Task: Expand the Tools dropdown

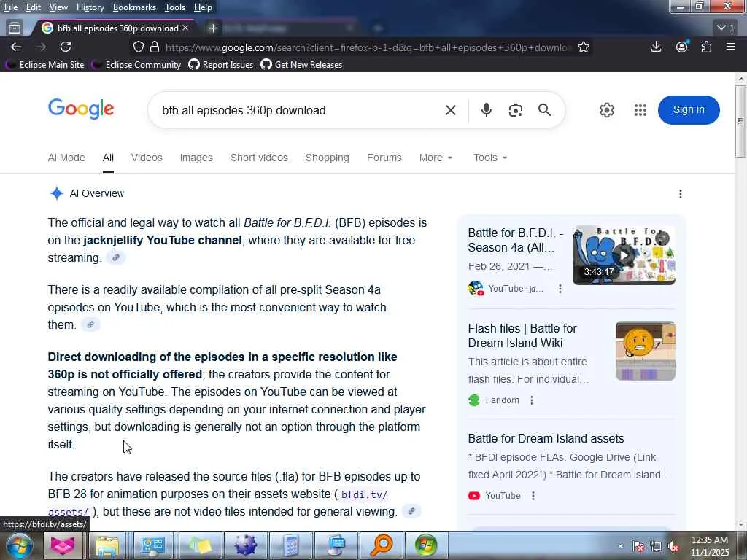Action: click(x=490, y=157)
